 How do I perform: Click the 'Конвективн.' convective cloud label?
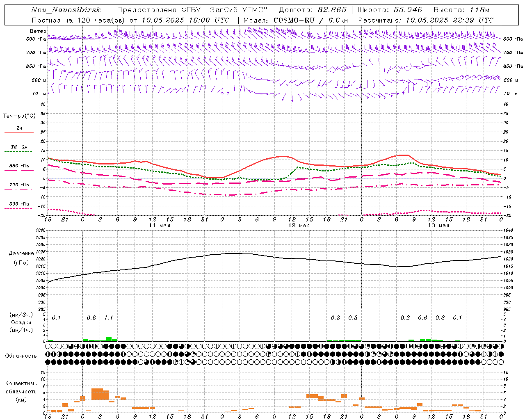[x=21, y=383]
